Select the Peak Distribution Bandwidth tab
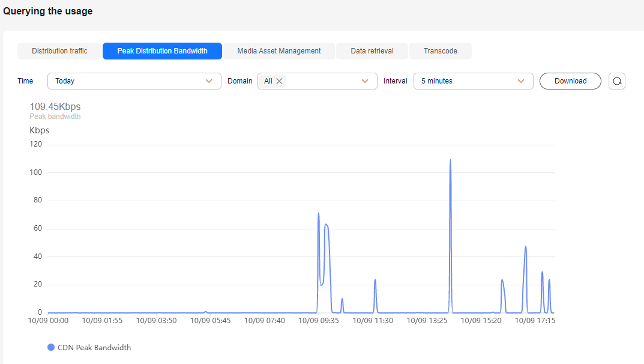Screen dimensions: 644x364 pyautogui.click(x=162, y=51)
